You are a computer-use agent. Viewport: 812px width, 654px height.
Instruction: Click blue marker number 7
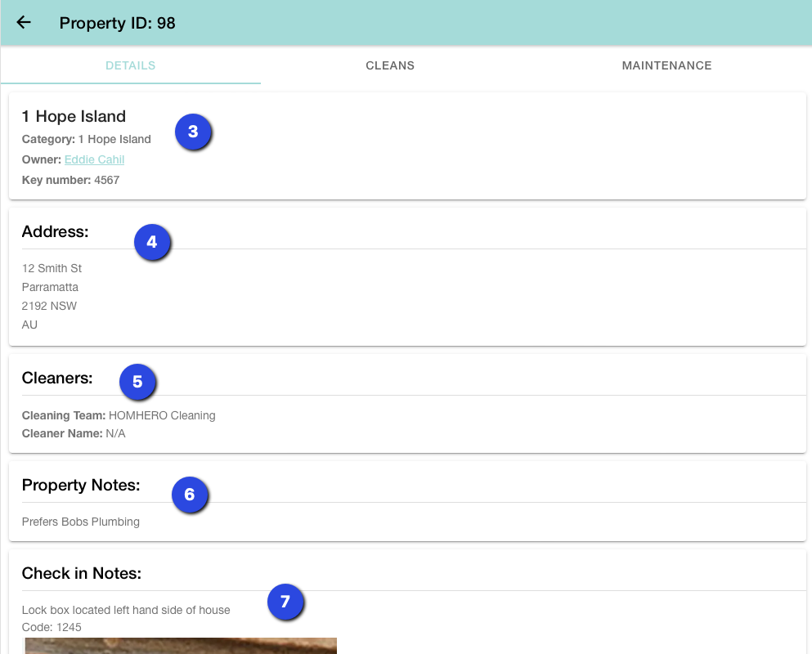click(x=285, y=602)
